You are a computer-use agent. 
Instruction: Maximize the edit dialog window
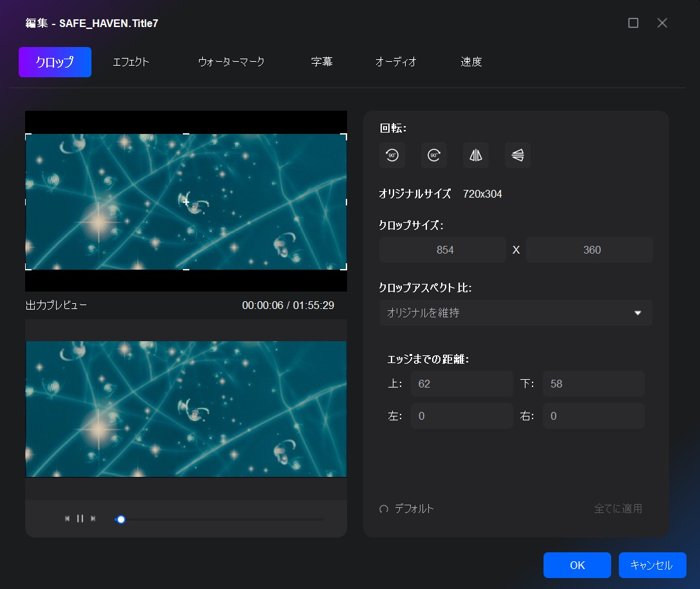tap(633, 23)
